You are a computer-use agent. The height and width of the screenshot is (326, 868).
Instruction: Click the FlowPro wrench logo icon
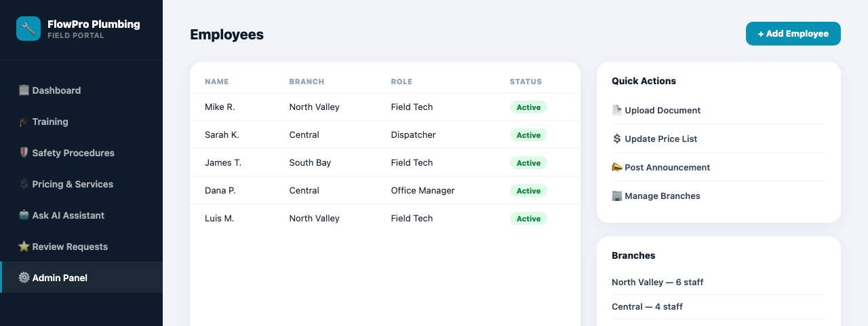tap(28, 29)
